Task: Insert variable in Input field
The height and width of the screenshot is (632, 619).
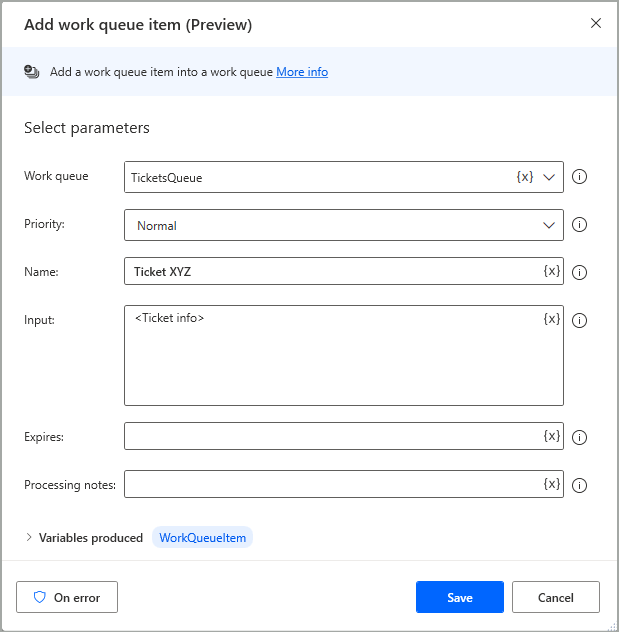Action: click(552, 319)
